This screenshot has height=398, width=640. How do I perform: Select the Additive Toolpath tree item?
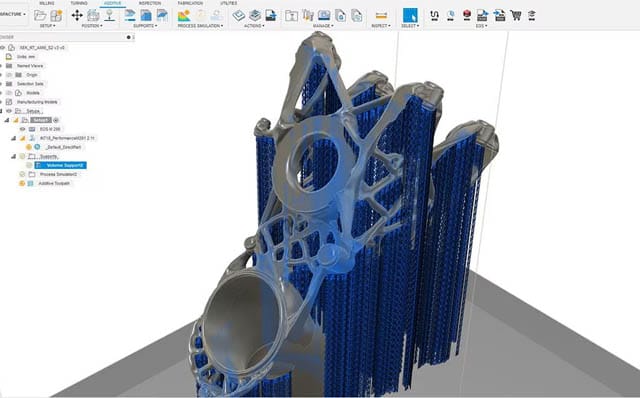(54, 183)
